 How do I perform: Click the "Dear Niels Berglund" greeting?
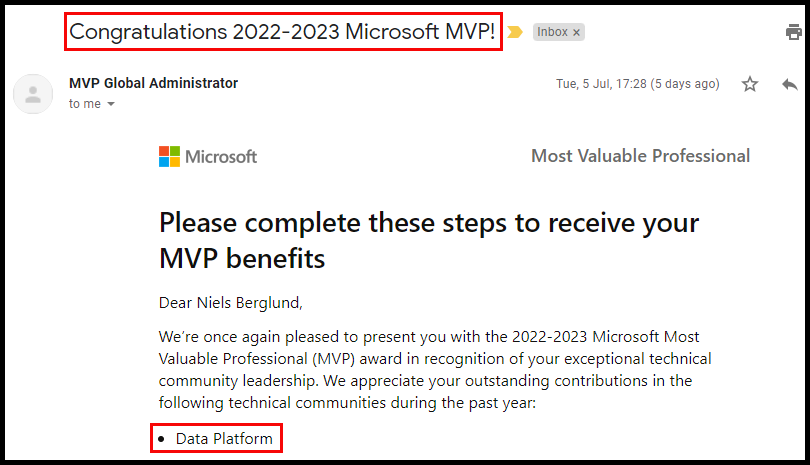click(230, 303)
